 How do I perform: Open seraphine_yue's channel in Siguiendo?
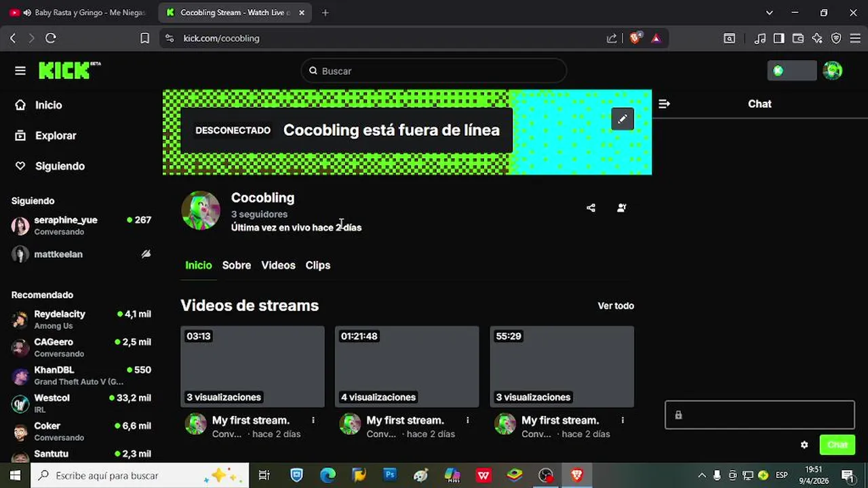pyautogui.click(x=81, y=226)
